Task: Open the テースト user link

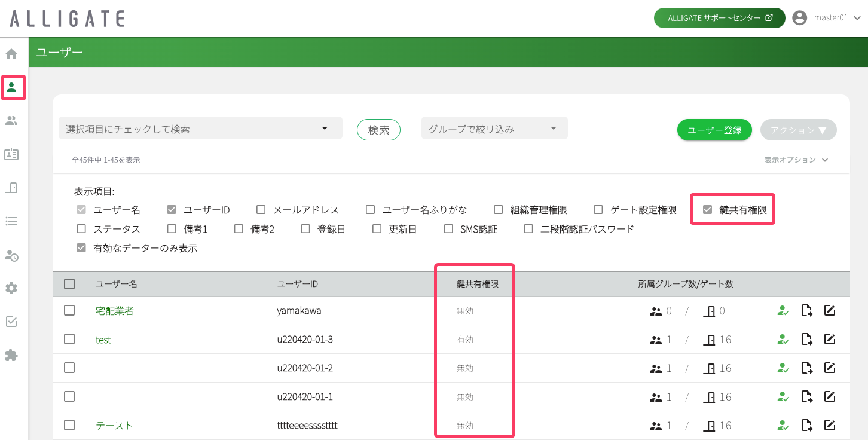Action: [114, 426]
